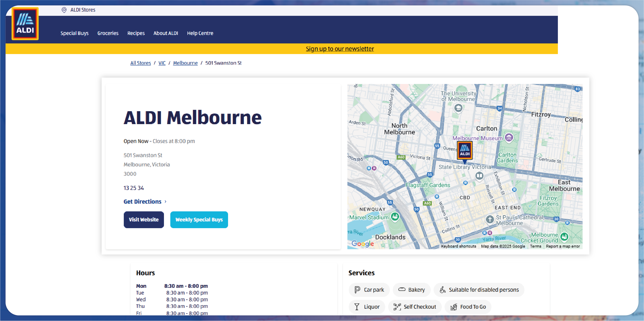Image resolution: width=644 pixels, height=321 pixels.
Task: Open the map Terms link
Action: point(535,246)
